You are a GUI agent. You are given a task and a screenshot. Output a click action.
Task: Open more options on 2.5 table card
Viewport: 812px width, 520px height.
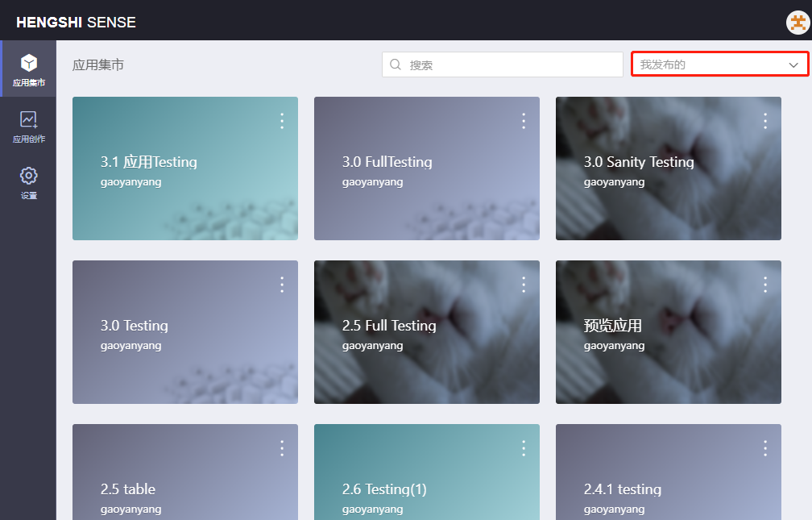click(x=282, y=448)
